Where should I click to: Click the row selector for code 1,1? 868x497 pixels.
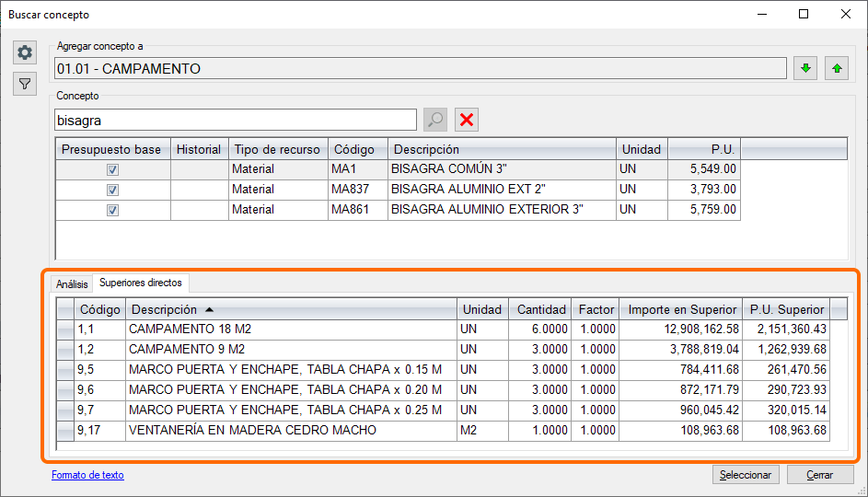click(65, 329)
